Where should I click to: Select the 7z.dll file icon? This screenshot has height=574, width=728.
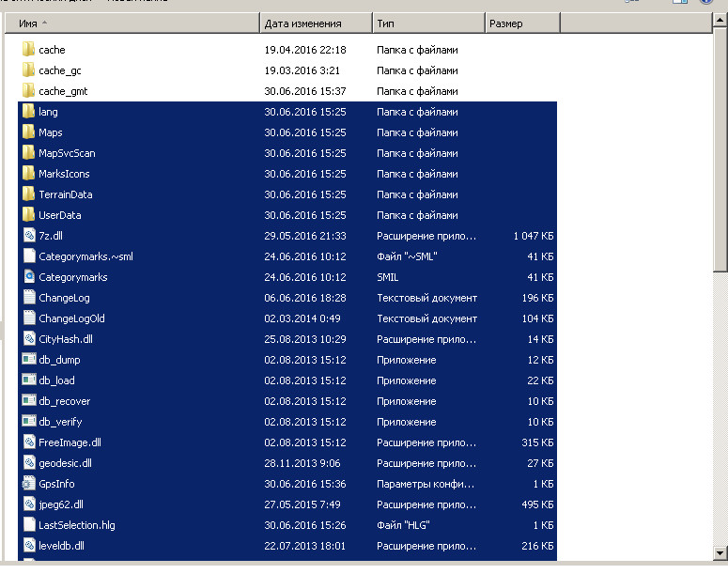(x=28, y=236)
